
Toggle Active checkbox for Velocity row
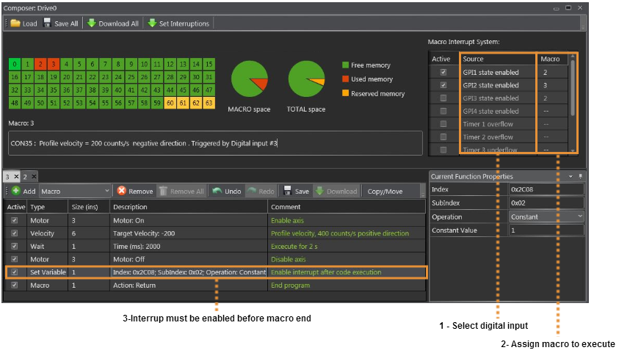(x=15, y=233)
